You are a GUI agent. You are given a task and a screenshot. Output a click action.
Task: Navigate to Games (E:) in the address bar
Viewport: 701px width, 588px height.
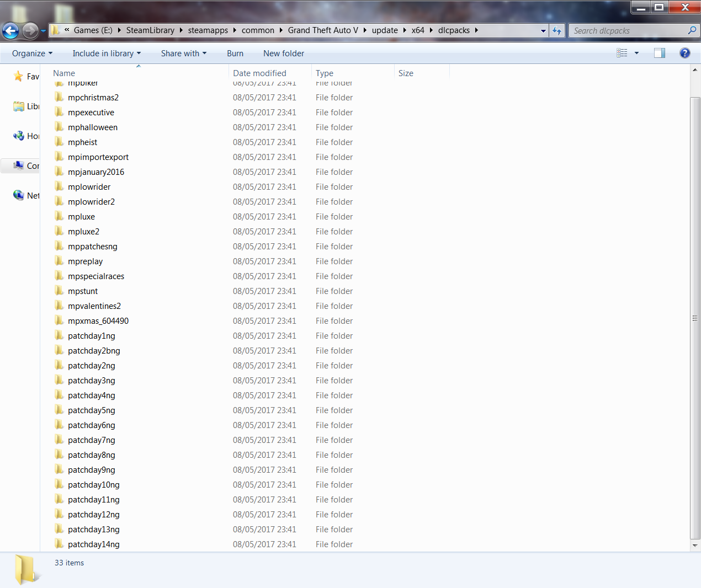click(93, 30)
